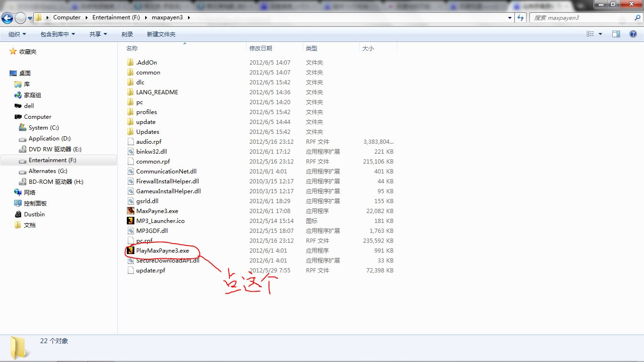Select Dustbin in the navigation pane
The image size is (644, 362).
(x=34, y=214)
